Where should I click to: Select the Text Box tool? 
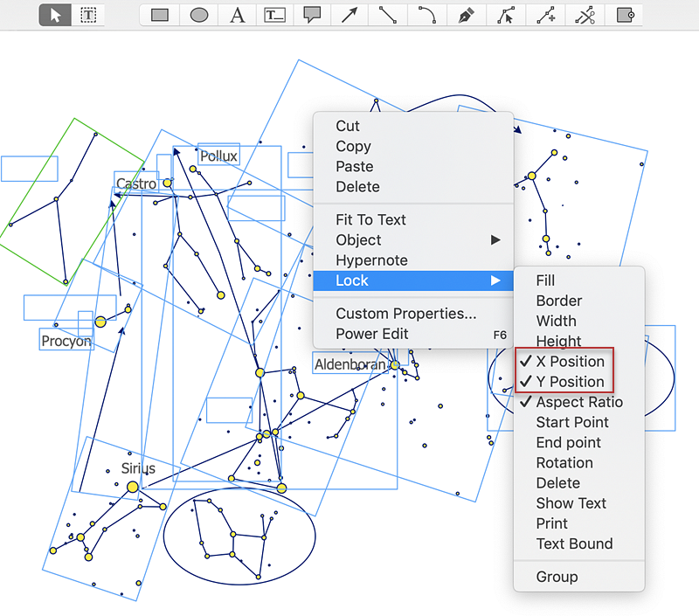point(275,15)
